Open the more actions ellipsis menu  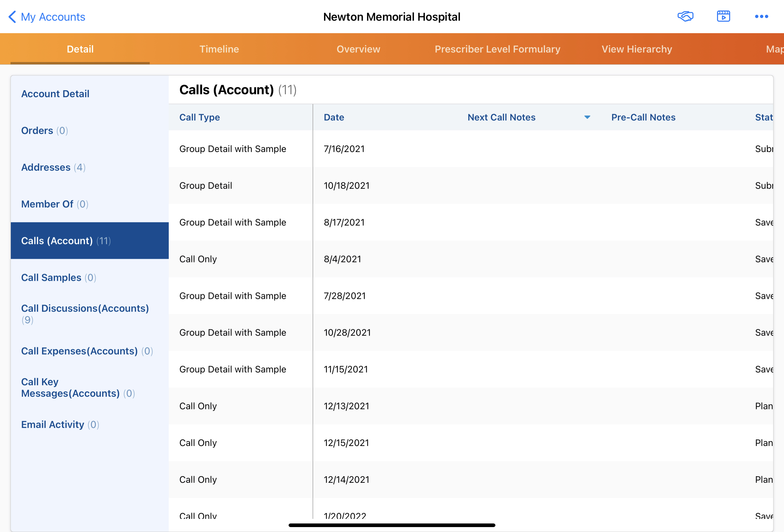[761, 16]
